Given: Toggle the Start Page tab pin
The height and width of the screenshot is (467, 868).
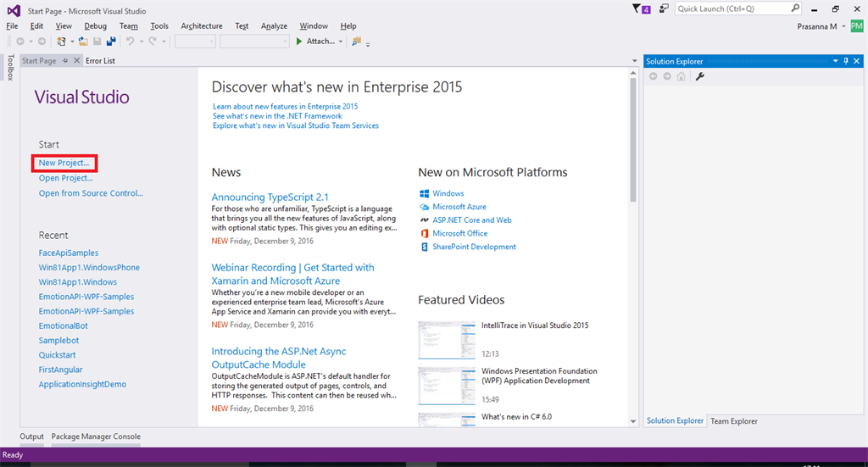Looking at the screenshot, I should (x=65, y=61).
